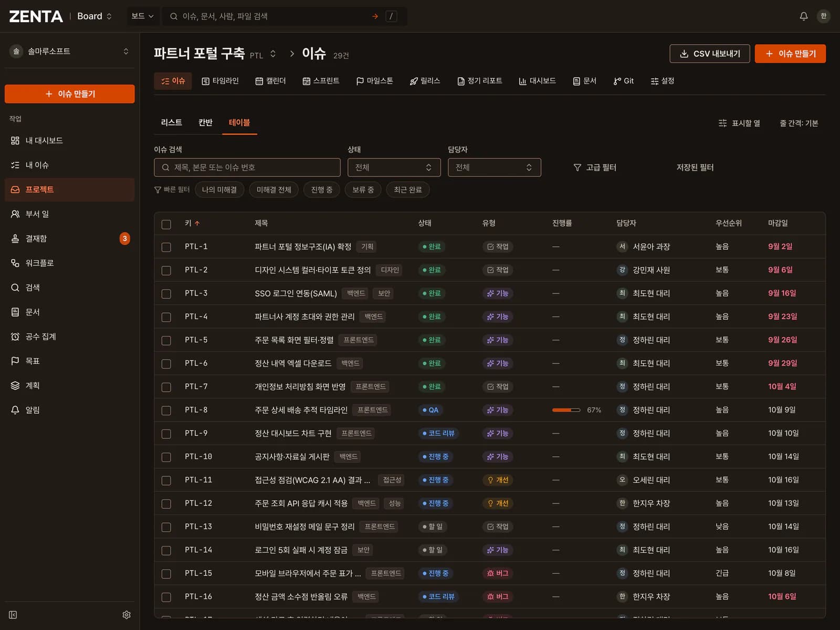Focus the 이슈 검색 input field

coord(247,167)
